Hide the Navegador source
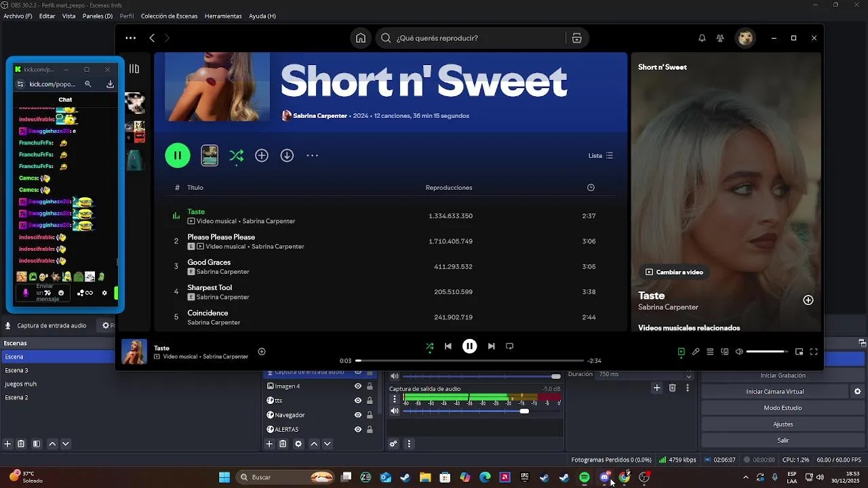The height and width of the screenshot is (488, 868). (x=358, y=415)
